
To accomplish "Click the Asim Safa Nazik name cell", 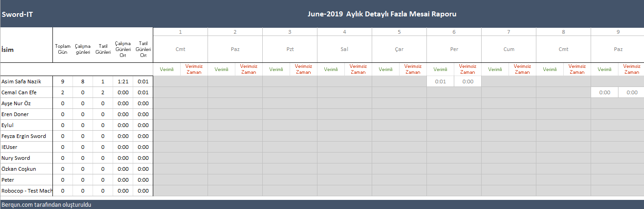I will click(x=21, y=82).
